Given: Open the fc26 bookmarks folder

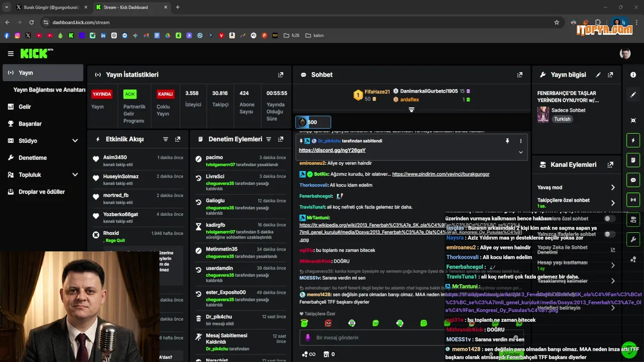Looking at the screenshot, I should [291, 35].
